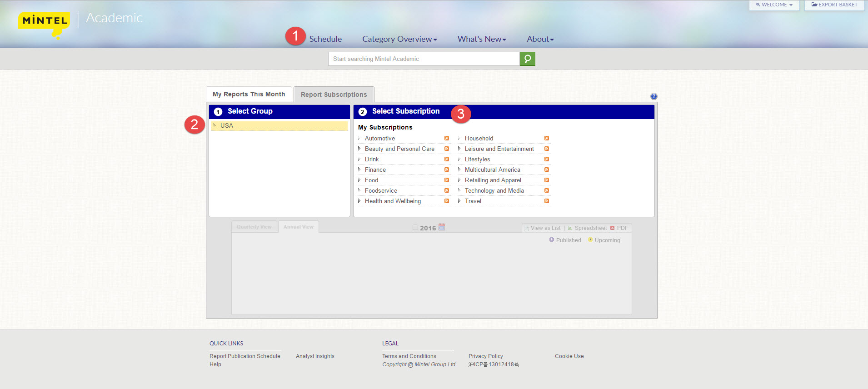The height and width of the screenshot is (389, 868).
Task: Select the Foodservice subscription
Action: click(x=381, y=190)
